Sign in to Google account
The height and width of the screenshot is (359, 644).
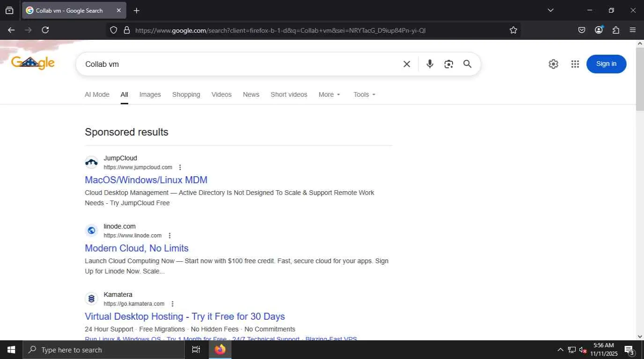(606, 64)
